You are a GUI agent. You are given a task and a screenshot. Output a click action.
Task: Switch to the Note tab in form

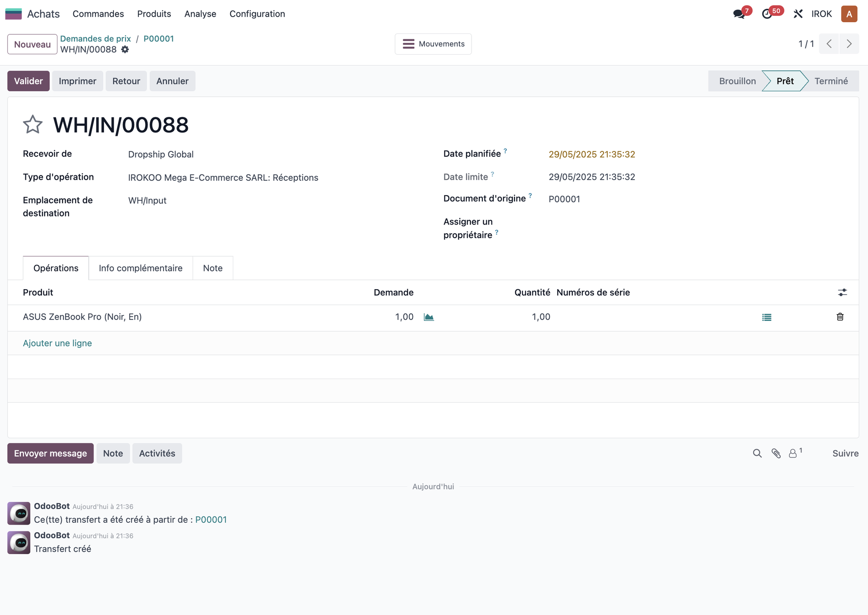click(x=212, y=268)
